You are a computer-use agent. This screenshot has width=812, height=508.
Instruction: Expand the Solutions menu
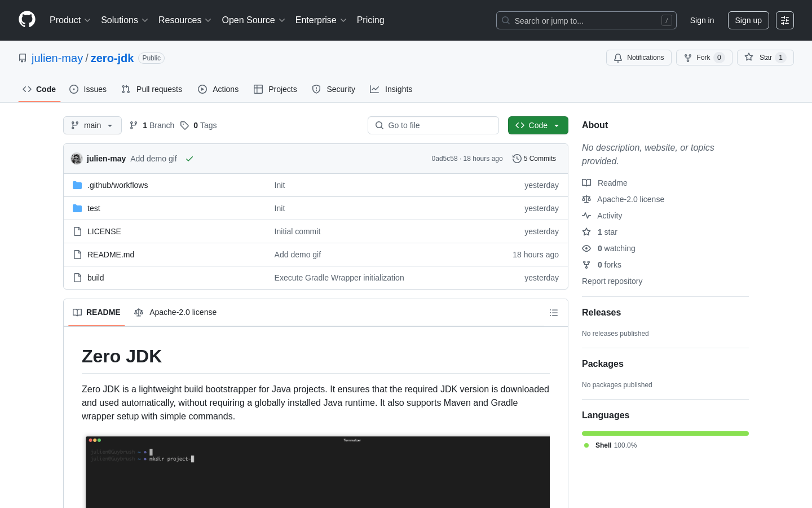[x=125, y=20]
